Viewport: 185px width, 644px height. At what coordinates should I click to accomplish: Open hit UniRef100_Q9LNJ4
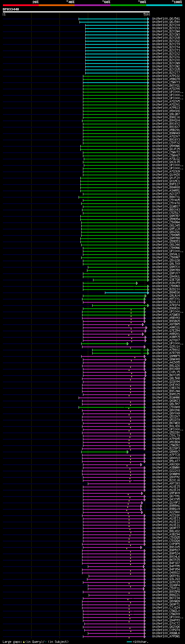(x=166, y=296)
